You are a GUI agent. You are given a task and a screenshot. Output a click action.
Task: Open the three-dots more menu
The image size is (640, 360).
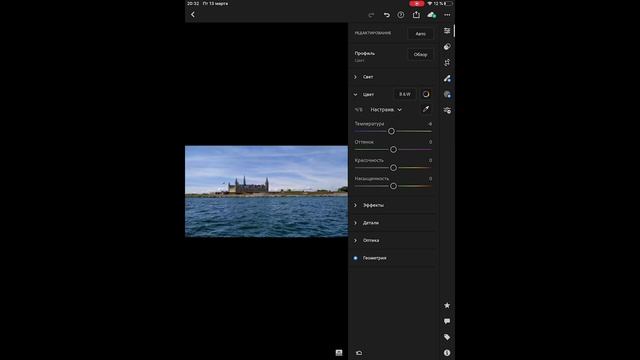(447, 15)
